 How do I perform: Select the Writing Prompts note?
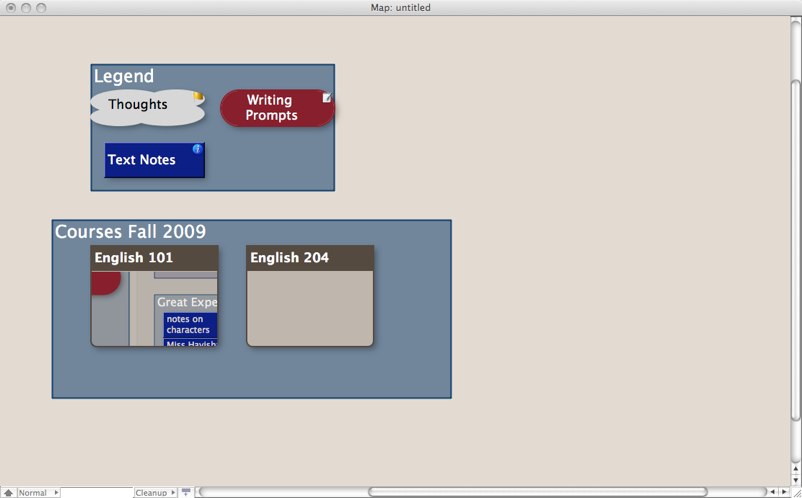[277, 108]
